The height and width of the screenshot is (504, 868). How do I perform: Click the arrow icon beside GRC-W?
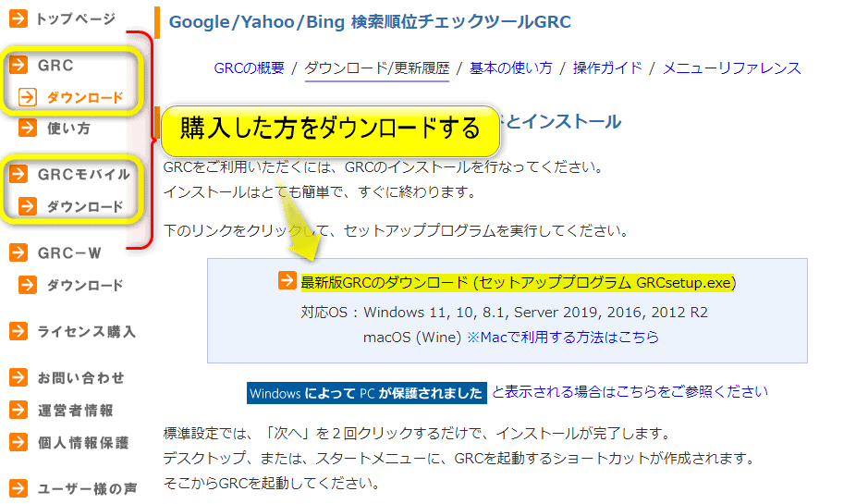pyautogui.click(x=18, y=252)
